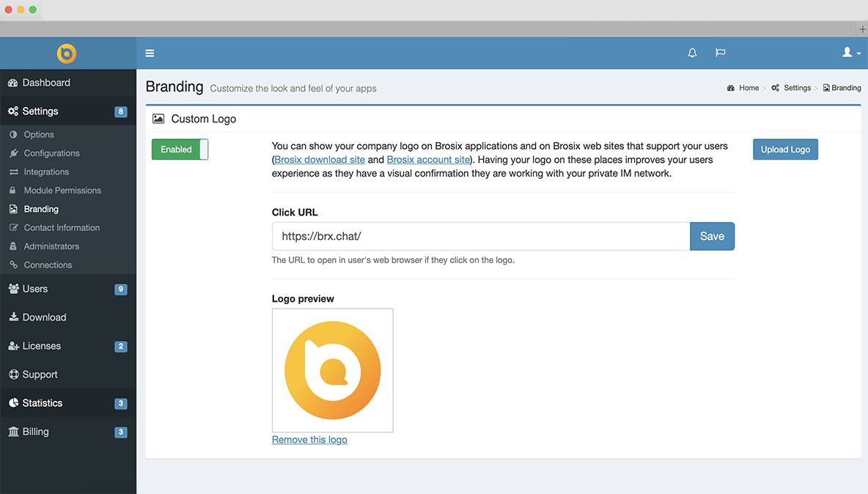Click the Module Permissions lock icon
The image size is (868, 494).
12,191
